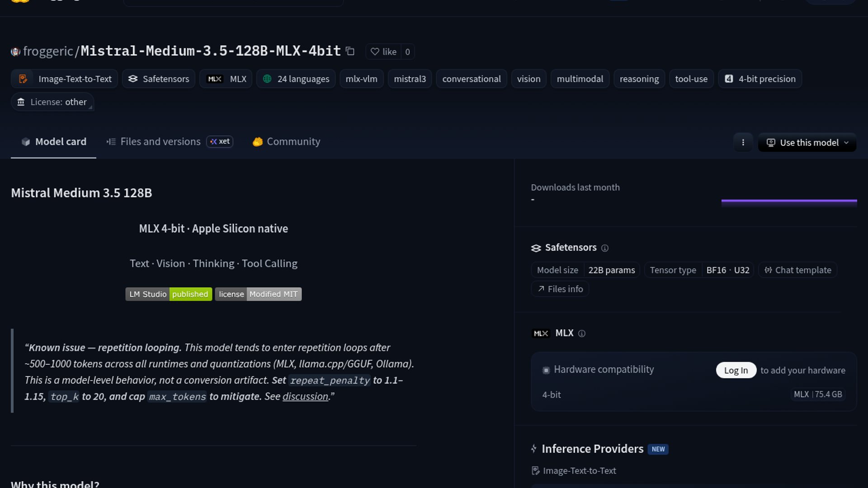Click the reasoning tag

click(639, 79)
